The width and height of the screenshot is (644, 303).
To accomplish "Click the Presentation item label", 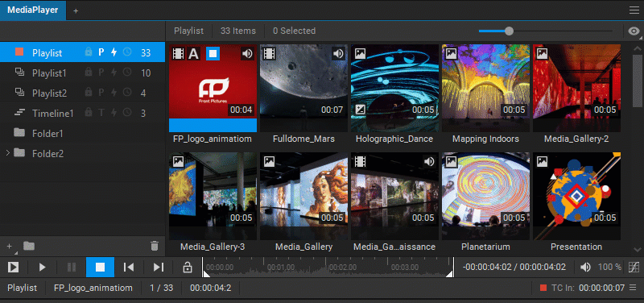I will coord(576,247).
